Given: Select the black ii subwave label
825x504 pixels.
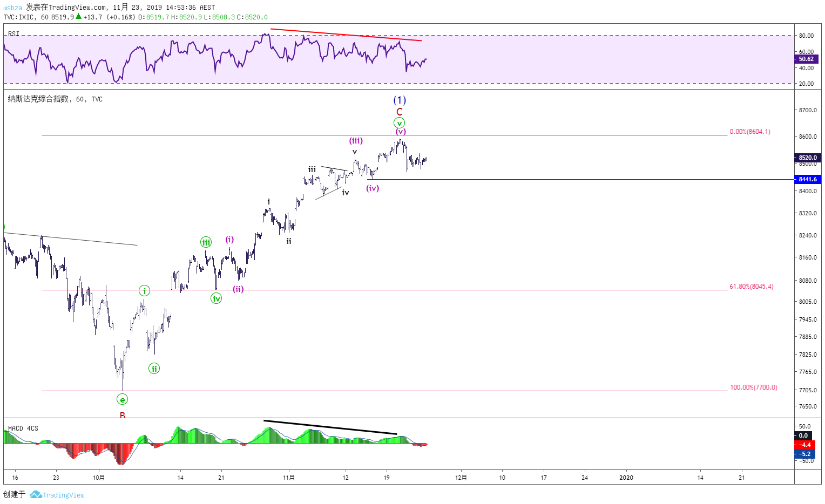Looking at the screenshot, I should click(289, 241).
